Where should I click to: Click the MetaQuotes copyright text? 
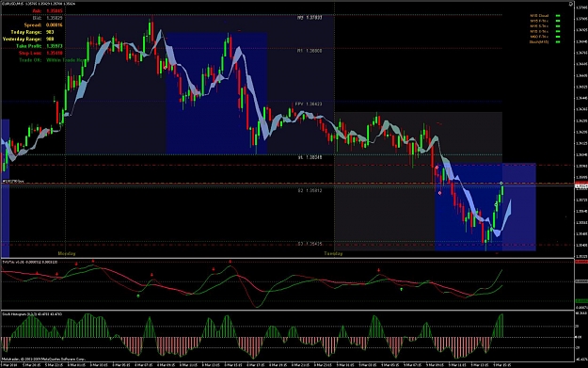[x=44, y=359]
